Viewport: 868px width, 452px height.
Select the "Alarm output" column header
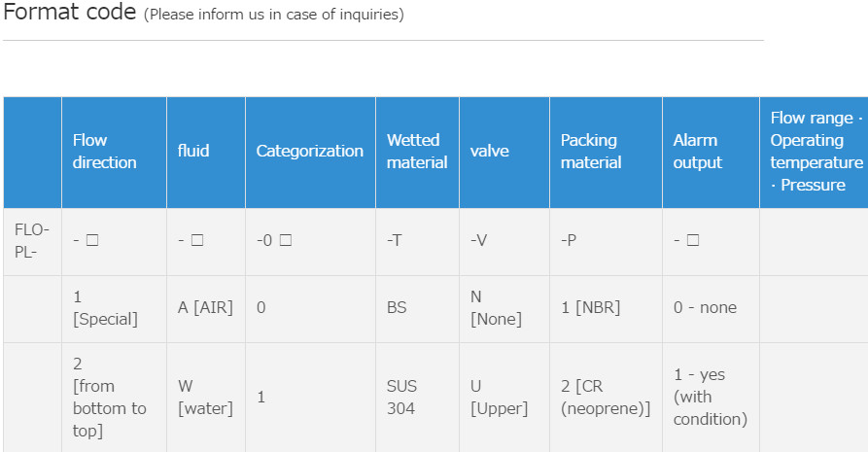(x=698, y=152)
